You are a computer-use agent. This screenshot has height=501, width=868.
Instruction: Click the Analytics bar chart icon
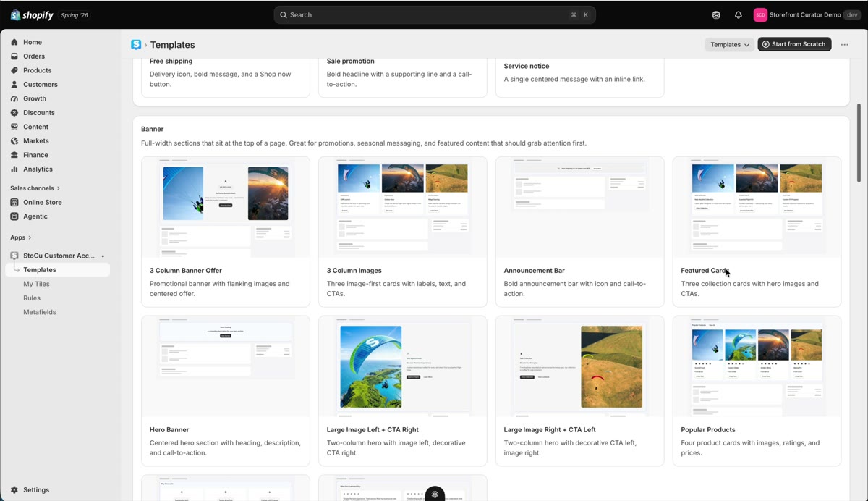pyautogui.click(x=14, y=169)
